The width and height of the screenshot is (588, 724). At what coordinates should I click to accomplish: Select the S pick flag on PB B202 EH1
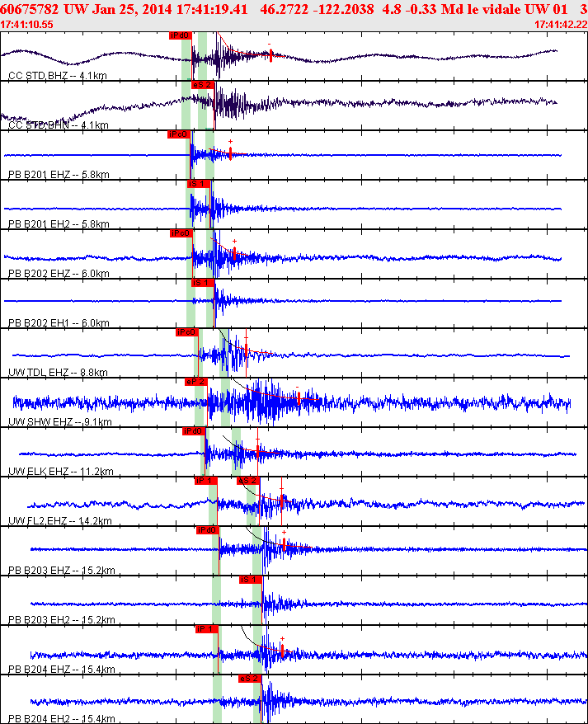click(x=202, y=282)
